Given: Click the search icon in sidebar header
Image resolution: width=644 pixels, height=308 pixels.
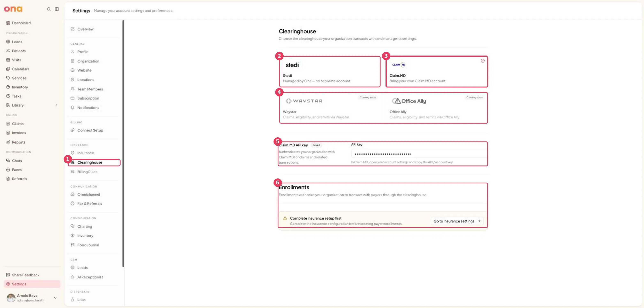Looking at the screenshot, I should click(x=49, y=9).
